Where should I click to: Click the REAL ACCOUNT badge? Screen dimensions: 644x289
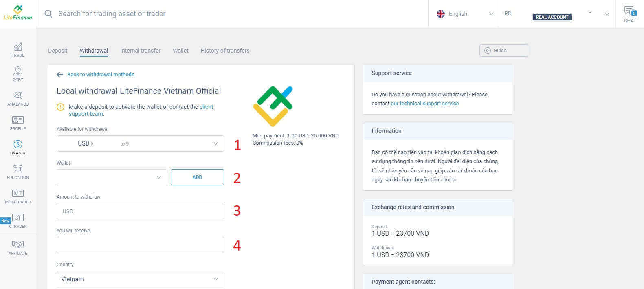(x=552, y=17)
